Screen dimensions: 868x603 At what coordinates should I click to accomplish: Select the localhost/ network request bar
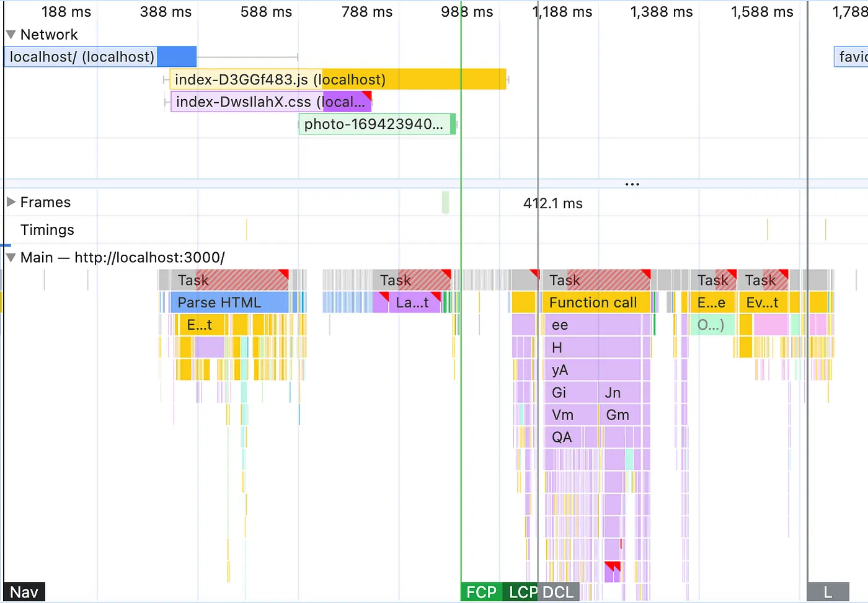click(100, 57)
